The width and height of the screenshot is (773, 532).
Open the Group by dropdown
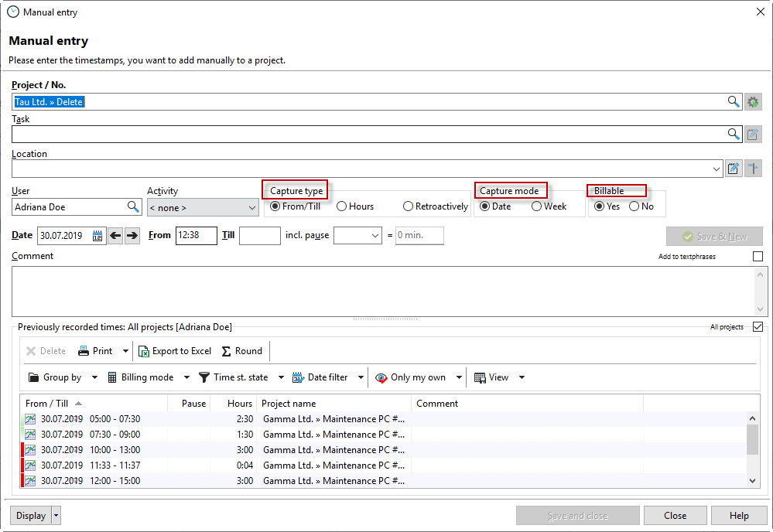click(x=63, y=377)
